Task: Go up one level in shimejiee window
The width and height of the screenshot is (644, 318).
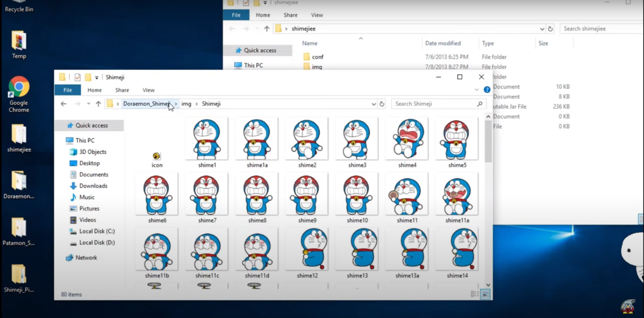Action: pyautogui.click(x=267, y=29)
